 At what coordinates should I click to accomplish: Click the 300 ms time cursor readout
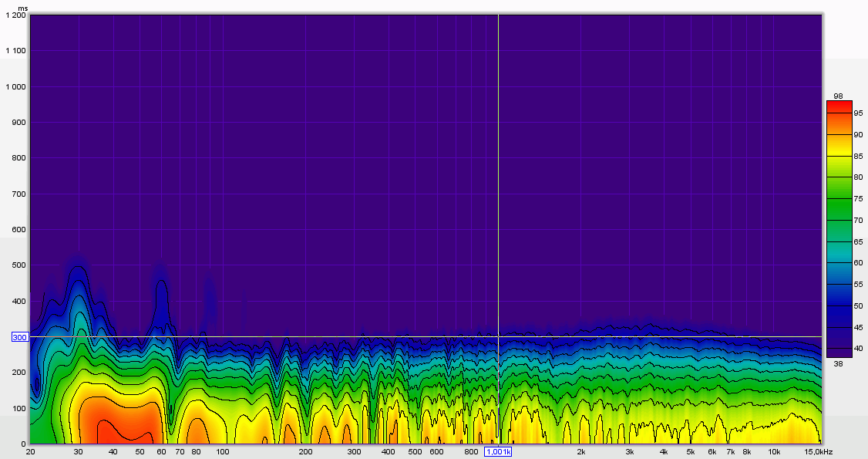[19, 337]
